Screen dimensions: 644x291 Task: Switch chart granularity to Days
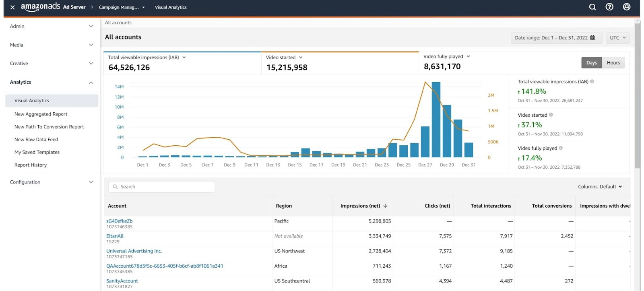(592, 63)
